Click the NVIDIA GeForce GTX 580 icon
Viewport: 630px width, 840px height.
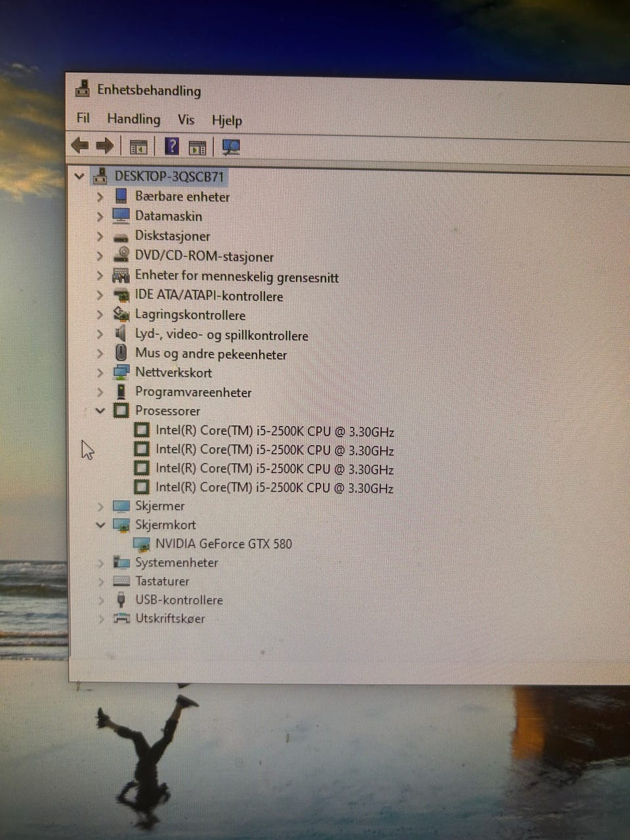(x=141, y=544)
